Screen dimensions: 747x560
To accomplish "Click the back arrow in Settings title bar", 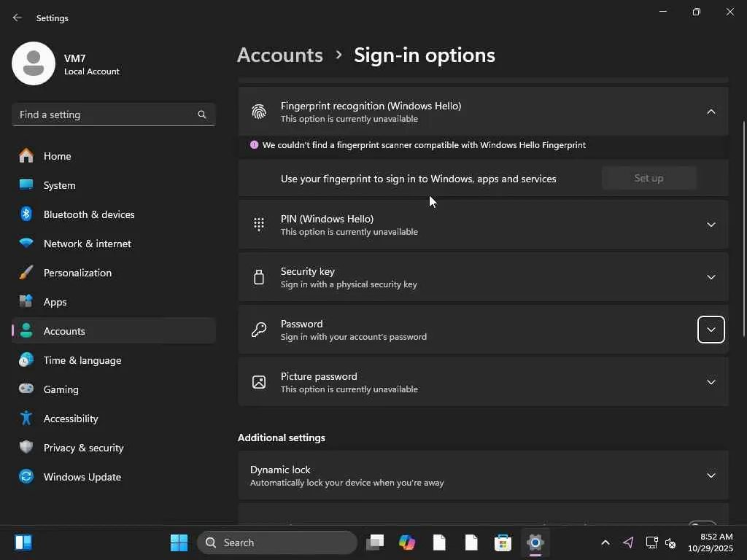I will coord(18,17).
